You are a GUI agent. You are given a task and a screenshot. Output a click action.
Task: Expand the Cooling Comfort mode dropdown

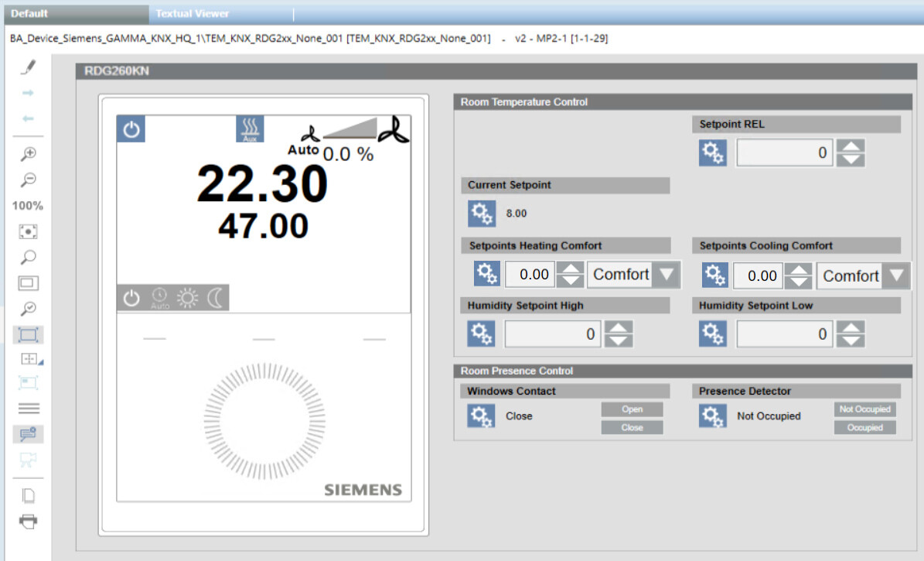[895, 275]
